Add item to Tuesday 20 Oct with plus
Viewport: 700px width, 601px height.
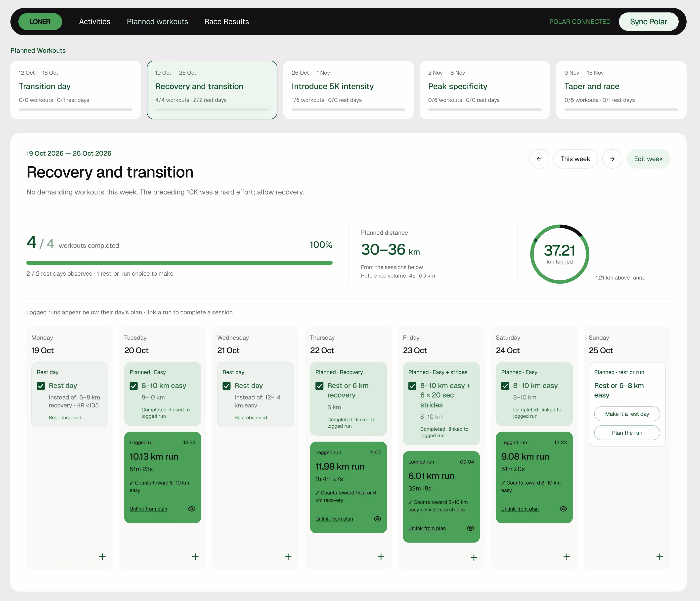(x=195, y=556)
